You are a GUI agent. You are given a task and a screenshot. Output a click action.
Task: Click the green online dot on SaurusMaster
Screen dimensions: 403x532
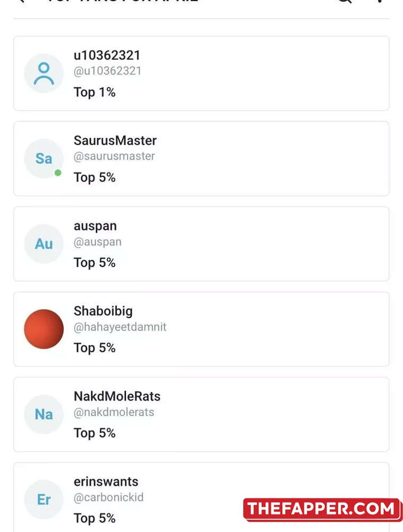pyautogui.click(x=58, y=173)
